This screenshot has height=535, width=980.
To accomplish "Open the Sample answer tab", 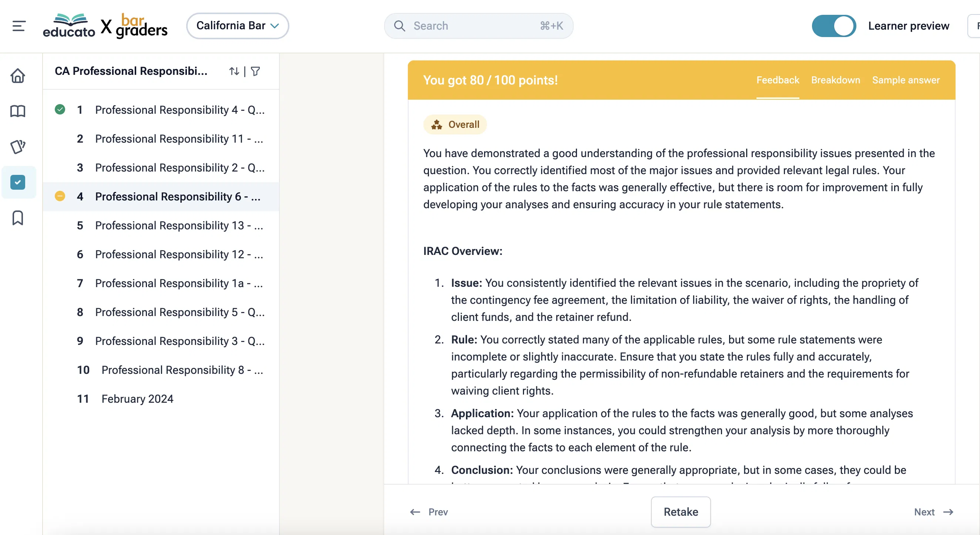I will tap(906, 80).
